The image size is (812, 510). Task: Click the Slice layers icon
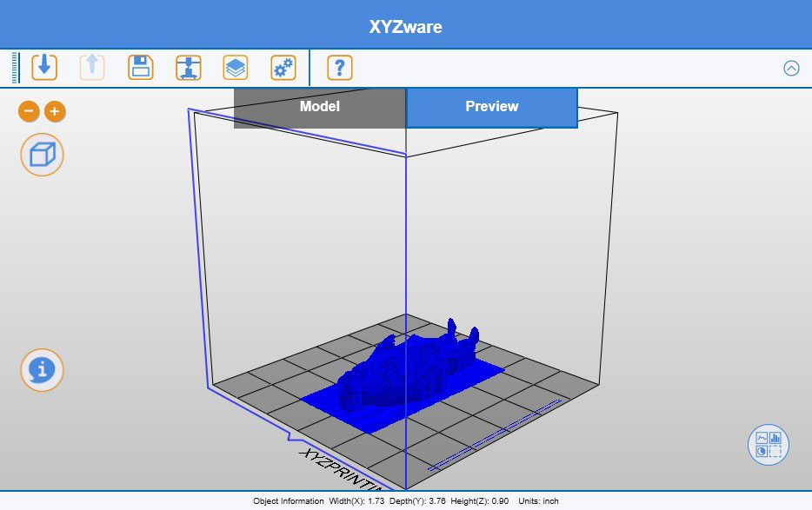[236, 67]
